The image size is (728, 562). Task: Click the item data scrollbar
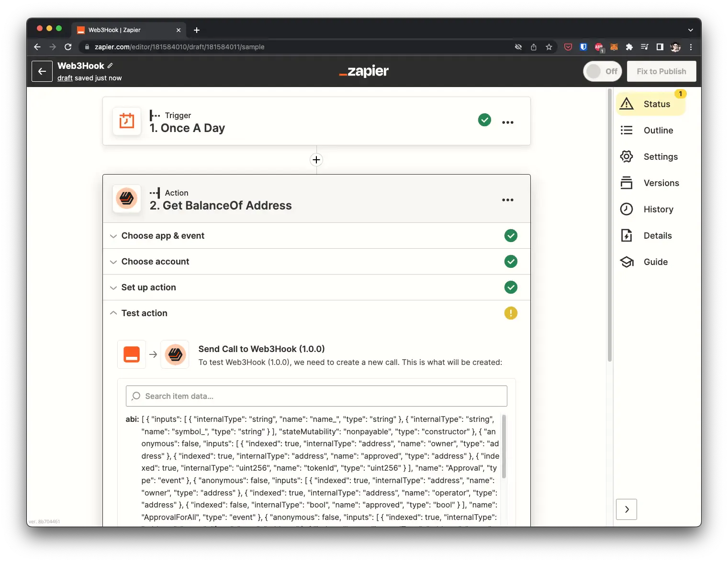504,447
